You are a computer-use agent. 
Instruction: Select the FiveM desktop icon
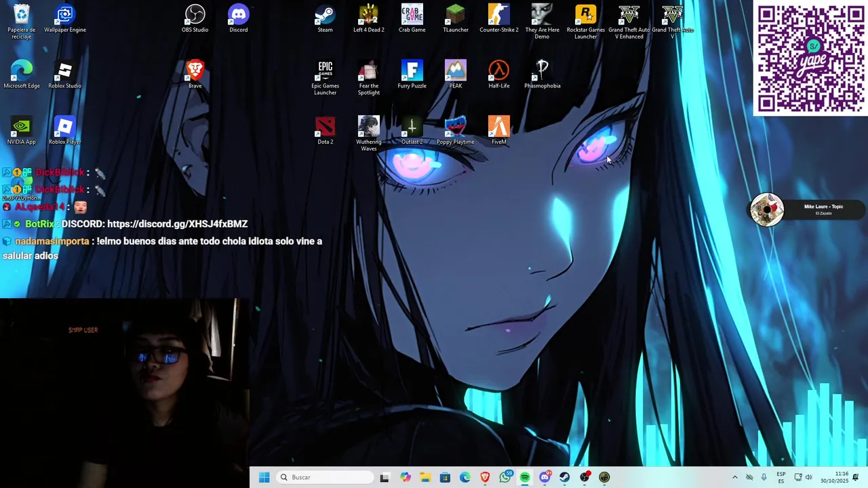tap(499, 131)
